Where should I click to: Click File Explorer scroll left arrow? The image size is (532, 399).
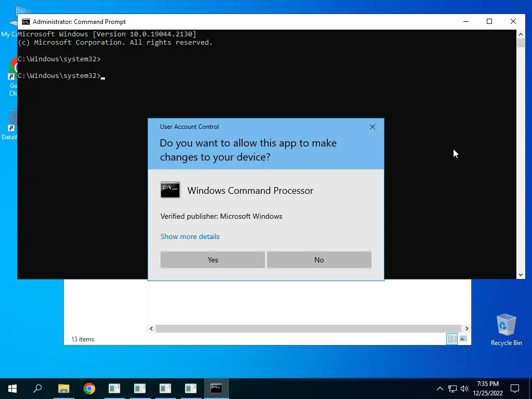(151, 328)
